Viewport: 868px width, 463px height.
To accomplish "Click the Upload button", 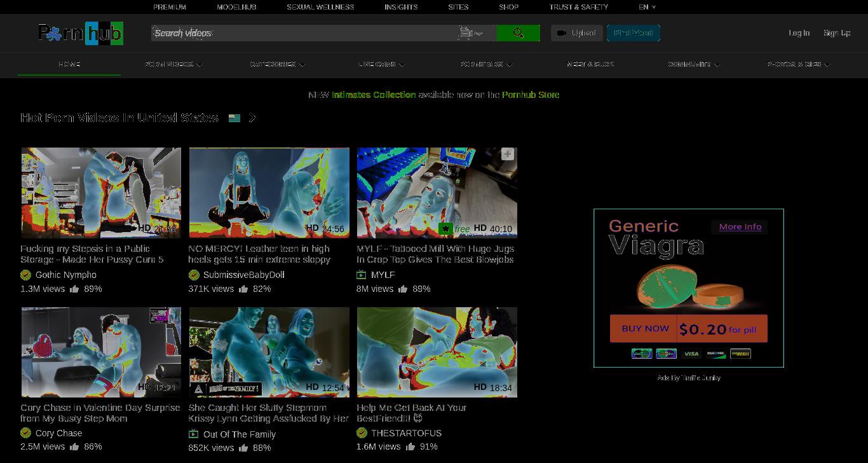I will pyautogui.click(x=577, y=33).
